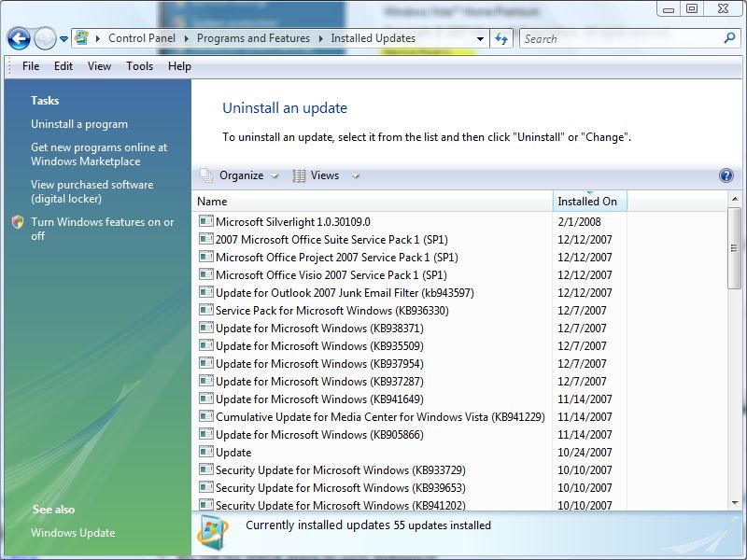
Task: Click the 2/1/2008 install date cell
Action: click(579, 222)
